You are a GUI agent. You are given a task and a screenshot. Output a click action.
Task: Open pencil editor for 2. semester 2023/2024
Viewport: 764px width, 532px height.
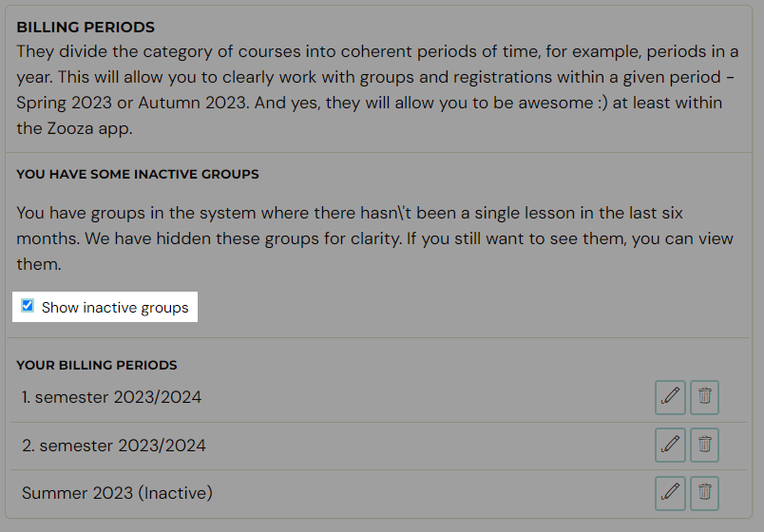pos(670,445)
